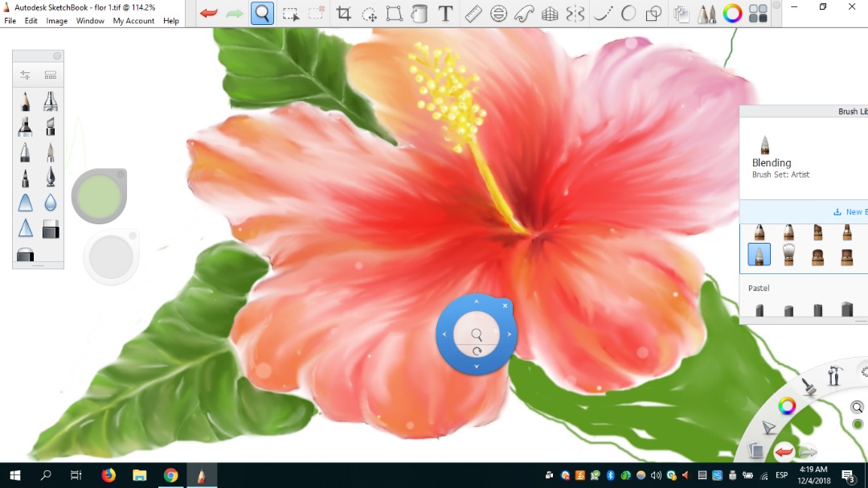Screen dimensions: 868x488
Task: Toggle Symmetry tool in toolbar
Action: click(x=575, y=14)
